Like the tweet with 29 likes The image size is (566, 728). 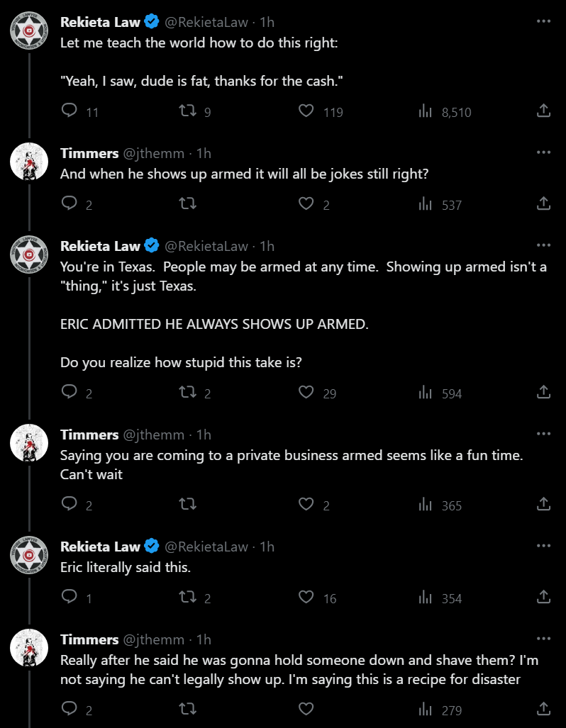coord(306,392)
